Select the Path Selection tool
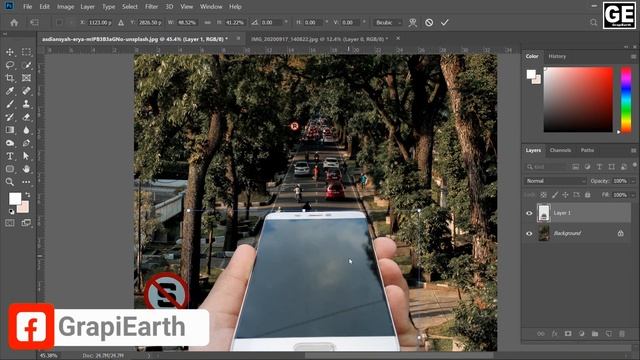Viewport: 640px width, 360px height. click(26, 156)
